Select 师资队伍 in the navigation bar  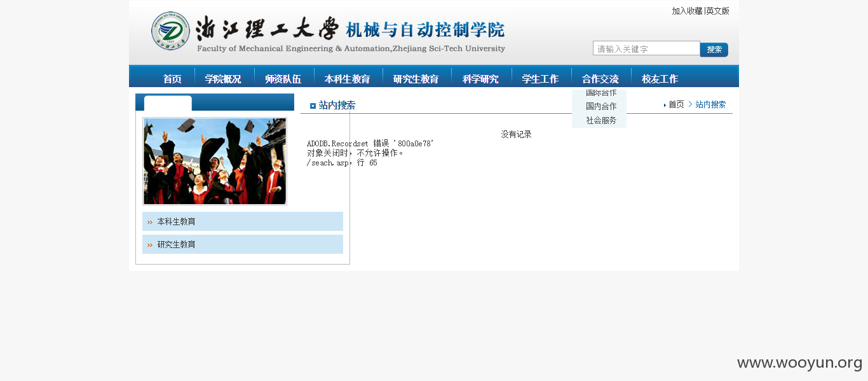(283, 79)
